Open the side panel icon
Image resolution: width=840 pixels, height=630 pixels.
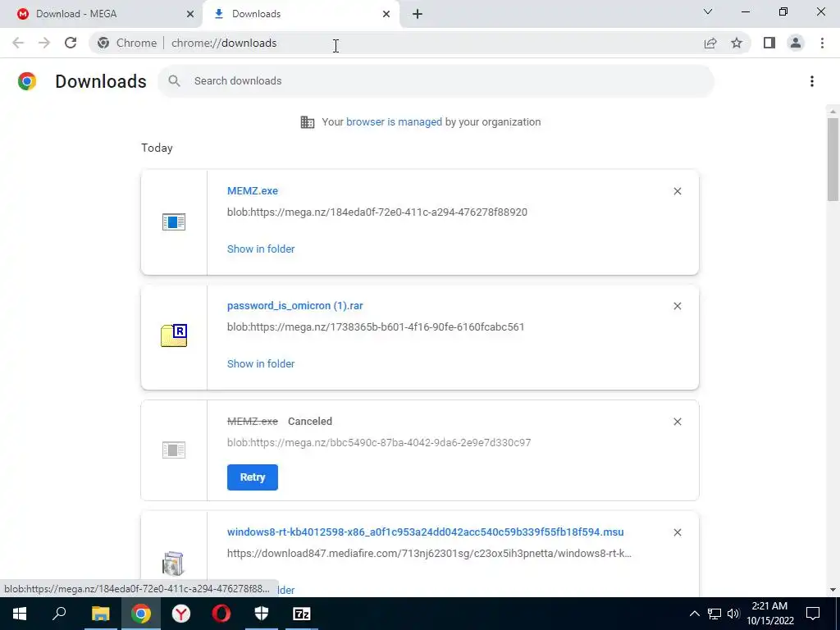(769, 43)
